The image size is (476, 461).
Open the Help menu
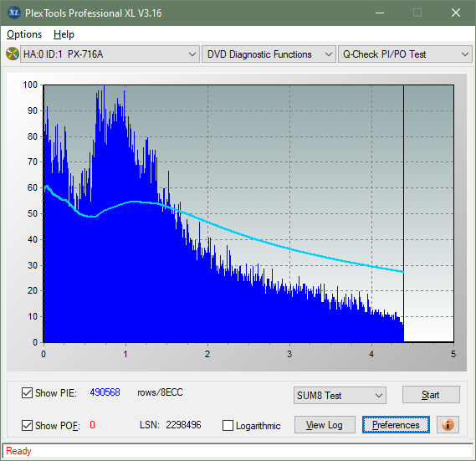(x=64, y=34)
